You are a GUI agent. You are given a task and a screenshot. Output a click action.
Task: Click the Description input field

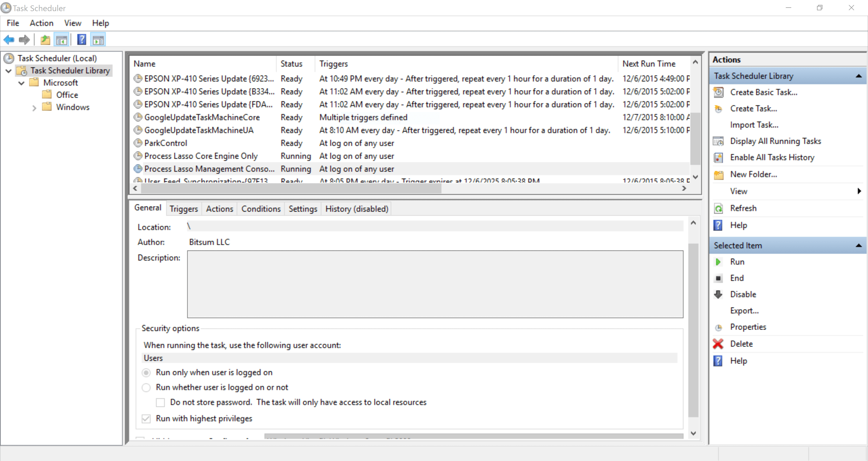pyautogui.click(x=435, y=284)
